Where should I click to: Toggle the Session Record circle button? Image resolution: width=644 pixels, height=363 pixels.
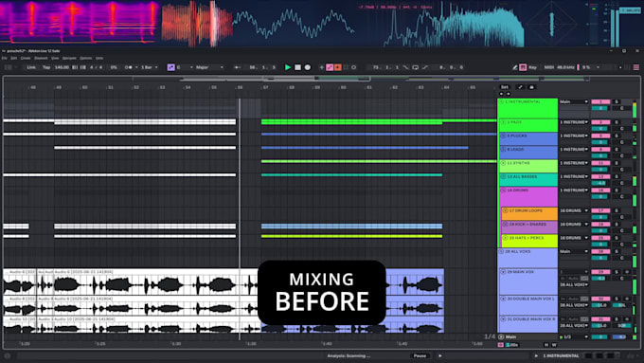pos(353,67)
